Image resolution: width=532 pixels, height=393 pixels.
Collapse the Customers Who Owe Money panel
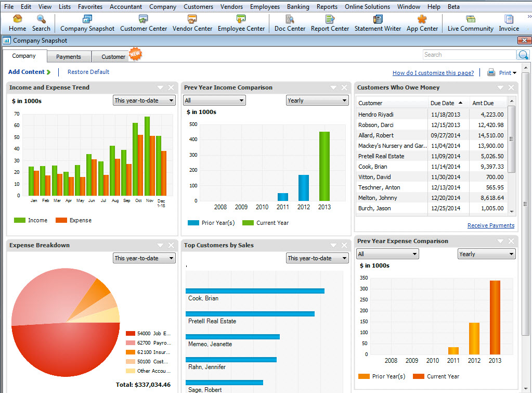[x=500, y=87]
